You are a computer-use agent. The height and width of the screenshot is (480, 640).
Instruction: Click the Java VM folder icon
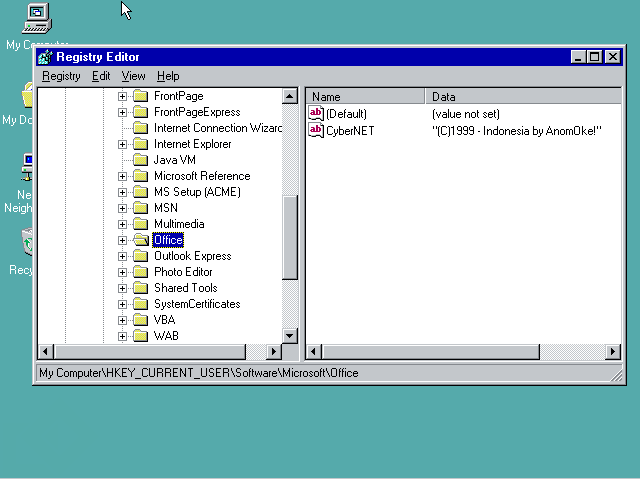[x=140, y=160]
